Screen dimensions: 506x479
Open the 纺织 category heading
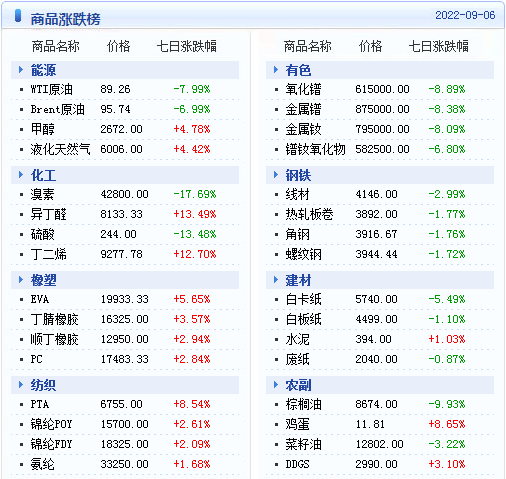(43, 385)
